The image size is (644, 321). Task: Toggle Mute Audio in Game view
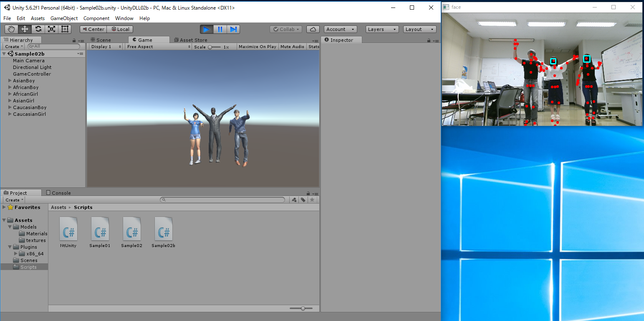click(x=292, y=47)
